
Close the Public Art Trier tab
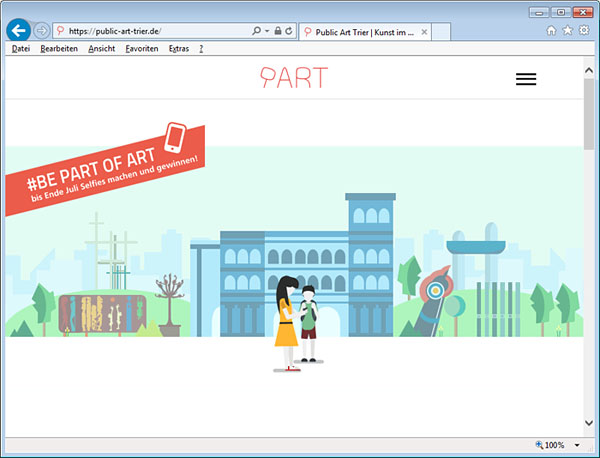click(424, 32)
